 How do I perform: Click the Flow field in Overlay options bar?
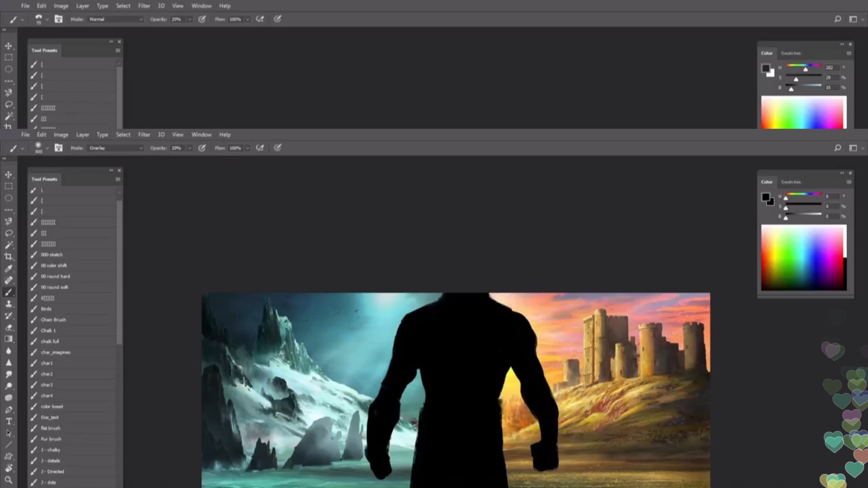pyautogui.click(x=235, y=148)
